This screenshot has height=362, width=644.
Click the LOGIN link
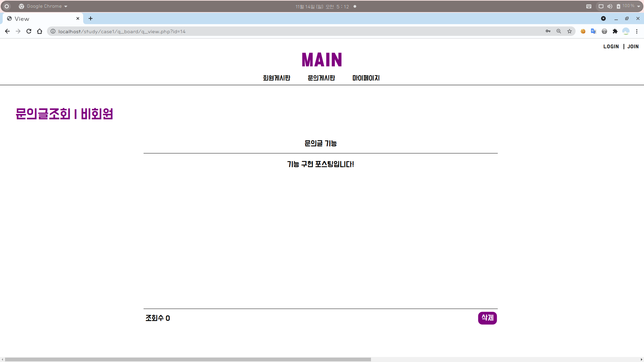[611, 47]
